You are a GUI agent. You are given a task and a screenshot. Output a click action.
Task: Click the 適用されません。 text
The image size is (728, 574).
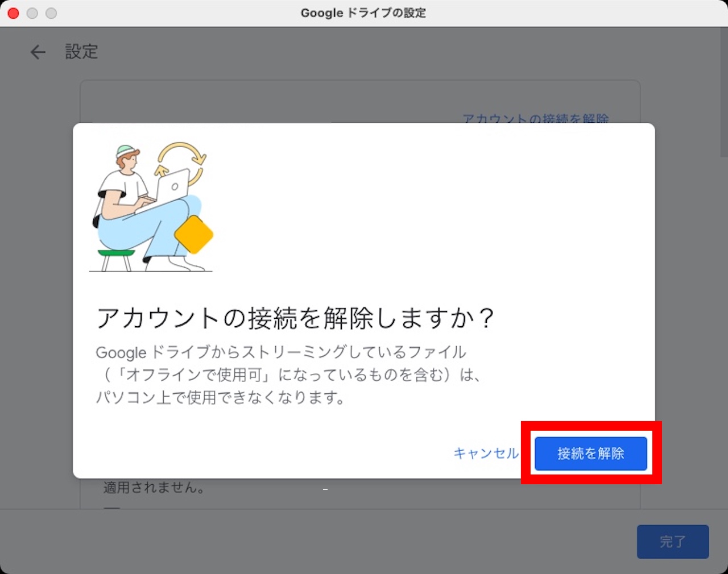(x=155, y=488)
